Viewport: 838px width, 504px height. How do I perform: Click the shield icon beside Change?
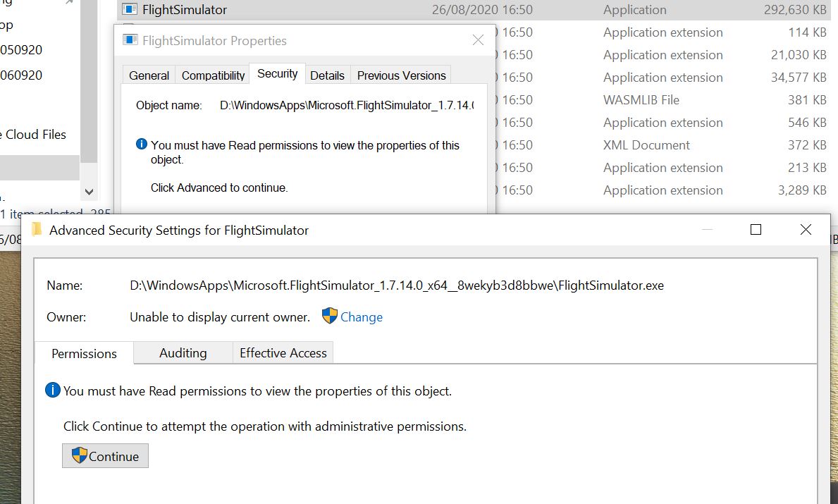(329, 316)
